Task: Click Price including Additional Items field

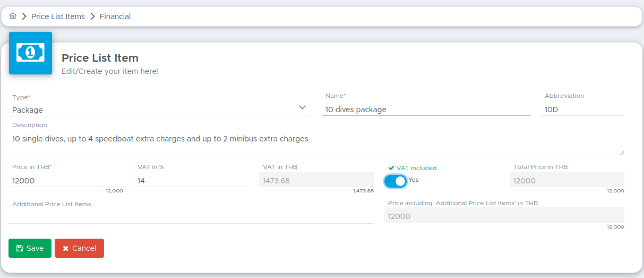Action: coord(504,215)
